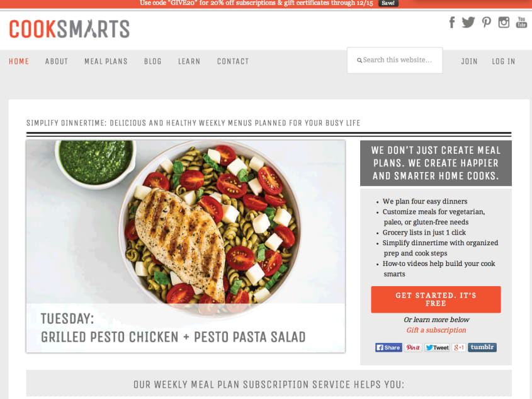532x399 pixels.
Task: Open the YouTube icon in header
Action: tap(521, 23)
